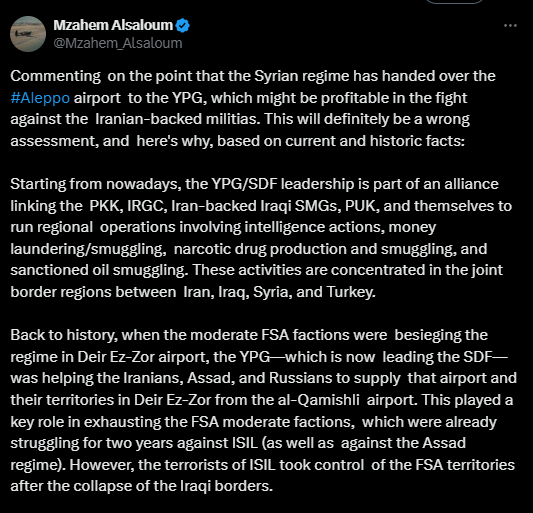The width and height of the screenshot is (533, 513).
Task: Open the @Mzahem_Alsaloum handle link
Action: (118, 43)
